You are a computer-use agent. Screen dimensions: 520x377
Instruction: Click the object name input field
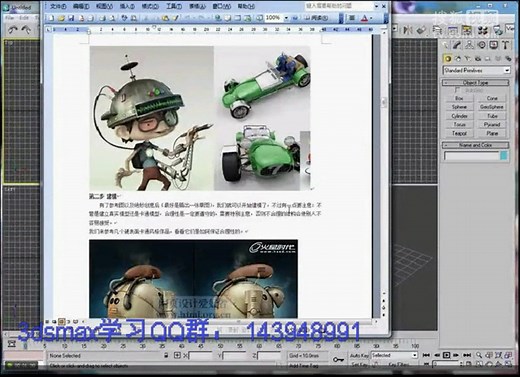[472, 156]
